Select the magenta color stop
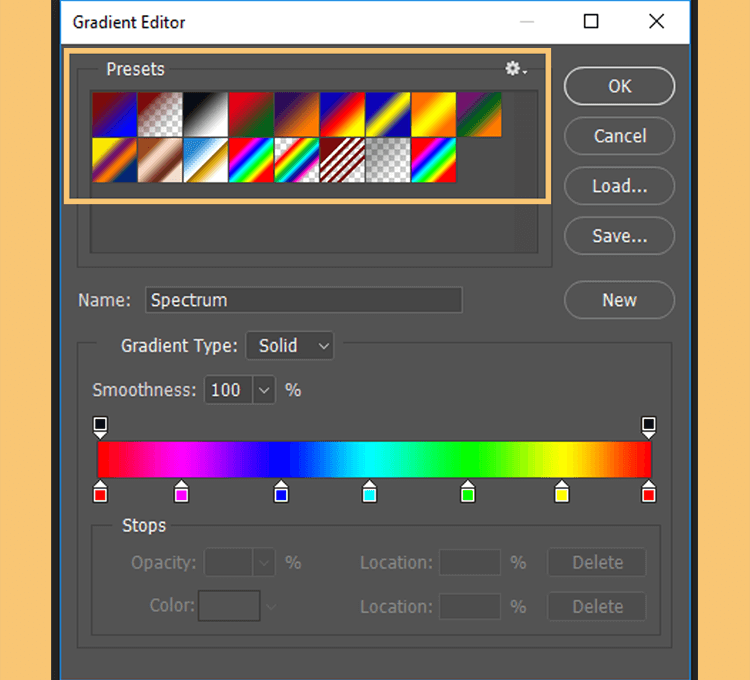This screenshot has height=680, width=750. click(x=181, y=491)
